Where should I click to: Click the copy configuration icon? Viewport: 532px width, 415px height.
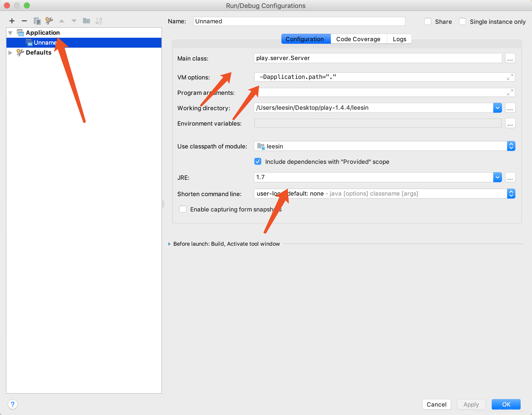37,21
